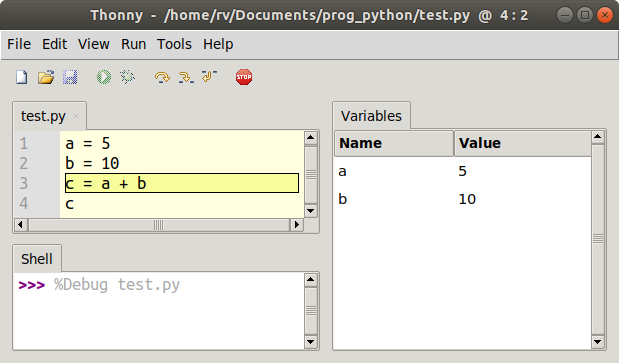Click the Name column header
The image size is (619, 363).
point(394,143)
